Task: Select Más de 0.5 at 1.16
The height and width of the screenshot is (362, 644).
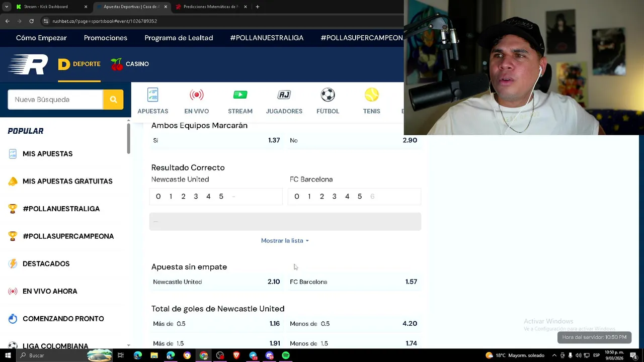Action: click(216, 323)
